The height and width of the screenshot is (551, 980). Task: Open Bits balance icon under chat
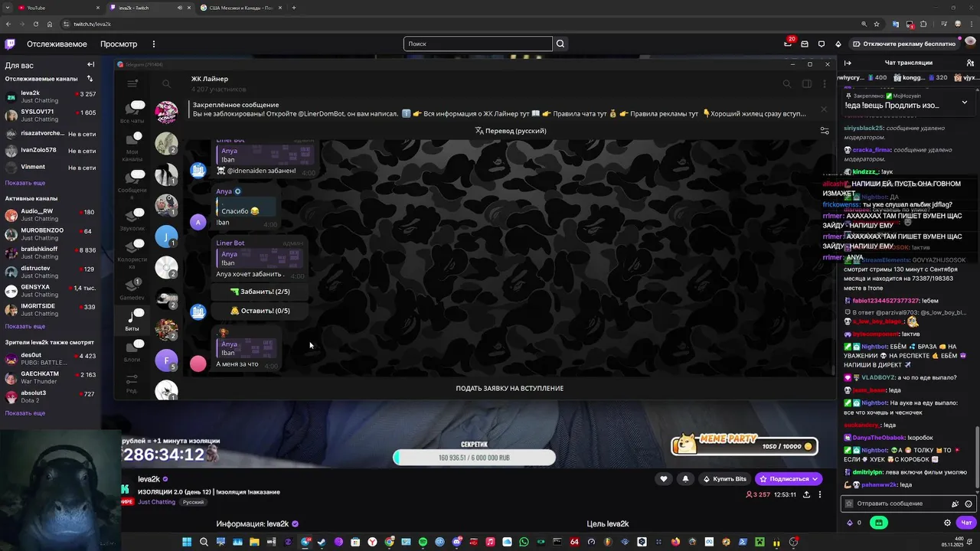850,523
